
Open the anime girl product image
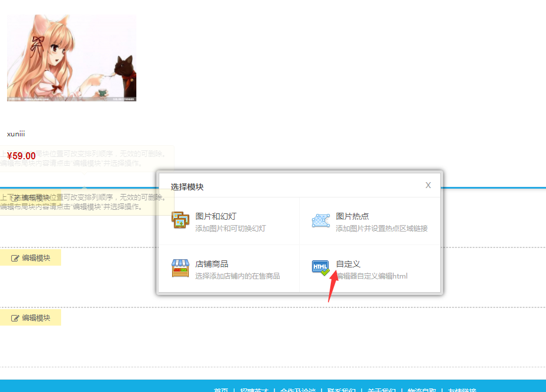(72, 58)
